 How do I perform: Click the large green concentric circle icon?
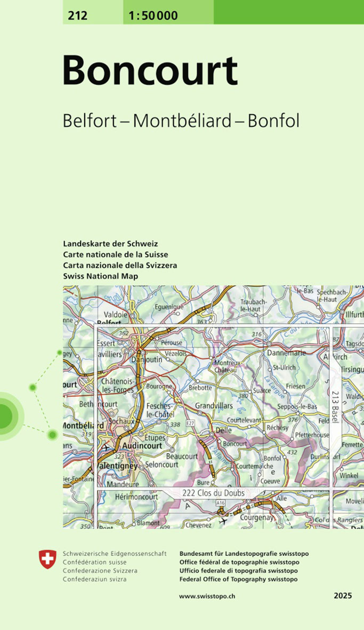click(x=4, y=414)
